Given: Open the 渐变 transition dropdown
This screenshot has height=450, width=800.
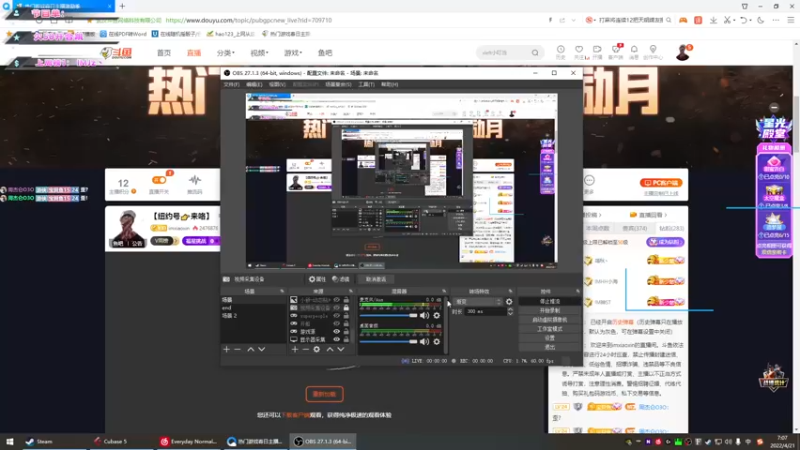Looking at the screenshot, I should click(x=478, y=302).
